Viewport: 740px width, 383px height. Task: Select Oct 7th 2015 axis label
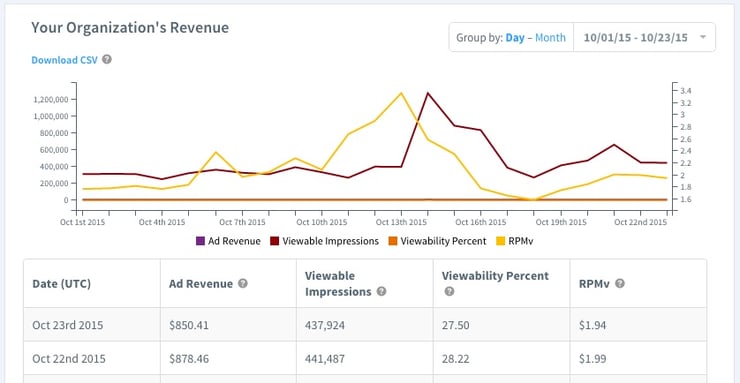242,222
